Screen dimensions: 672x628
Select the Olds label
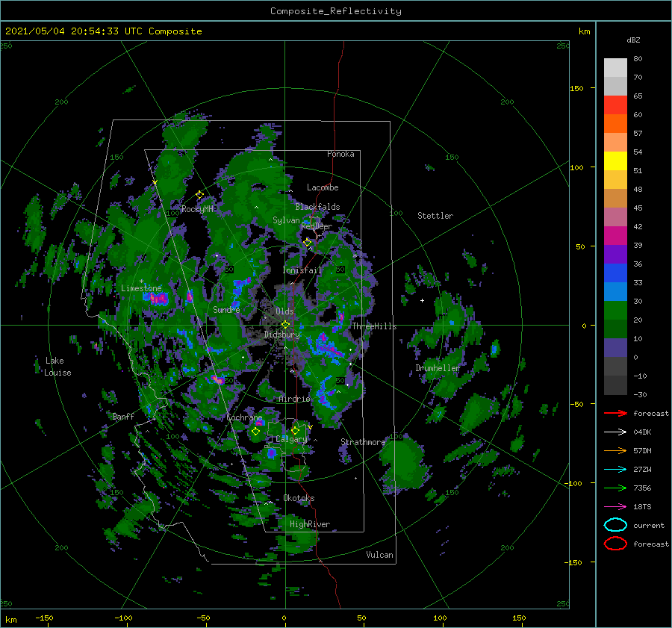click(x=284, y=311)
